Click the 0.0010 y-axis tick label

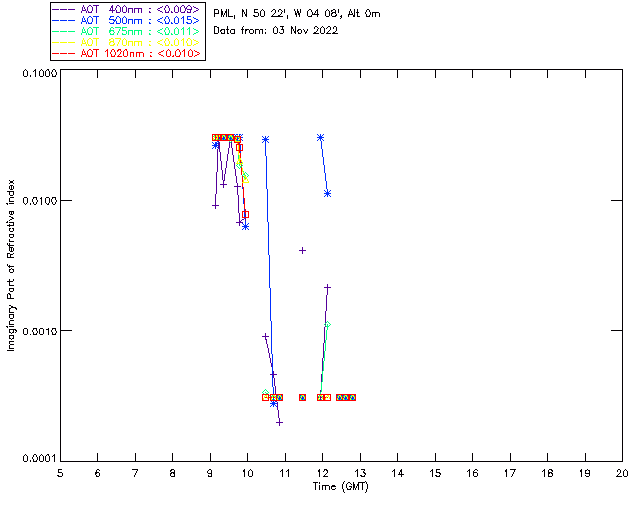coord(40,331)
